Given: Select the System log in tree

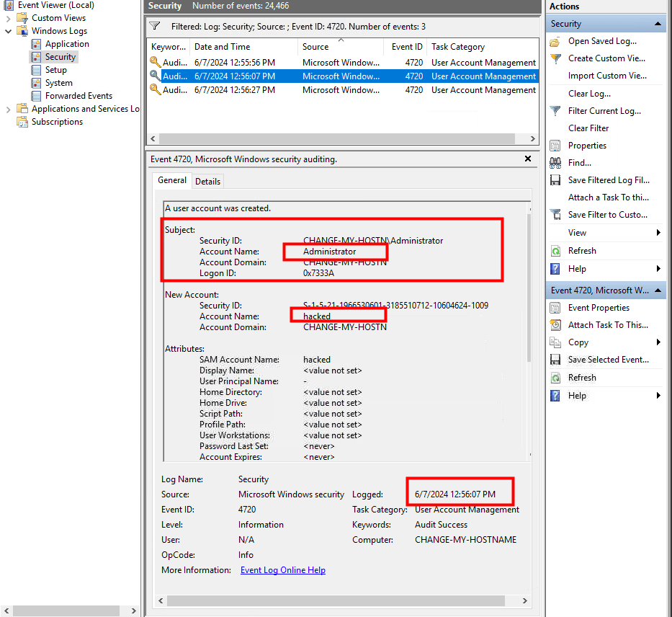Looking at the screenshot, I should pyautogui.click(x=58, y=83).
